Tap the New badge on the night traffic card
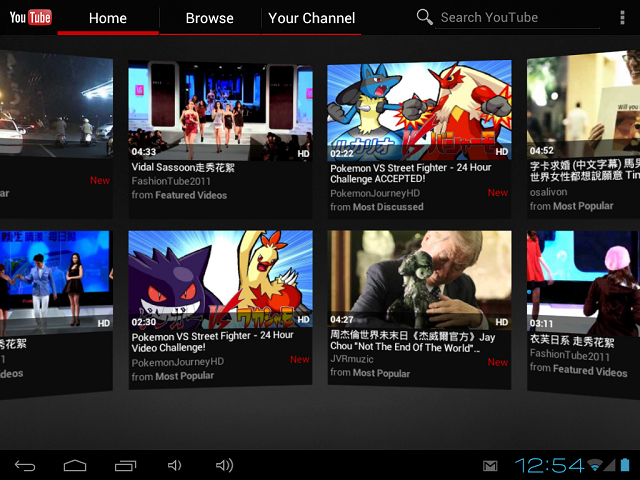Viewport: 640px width, 480px height. tap(100, 180)
